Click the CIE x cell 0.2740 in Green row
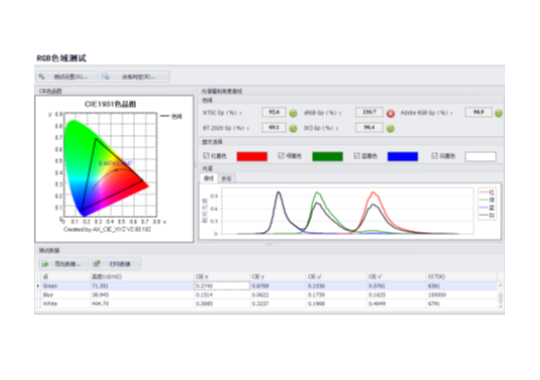This screenshot has height=380, width=540. 222,286
